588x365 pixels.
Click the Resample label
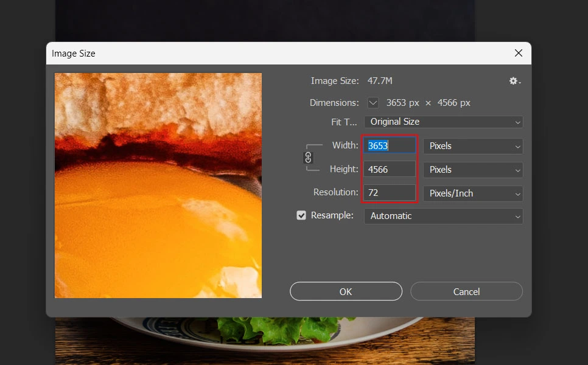pos(332,215)
